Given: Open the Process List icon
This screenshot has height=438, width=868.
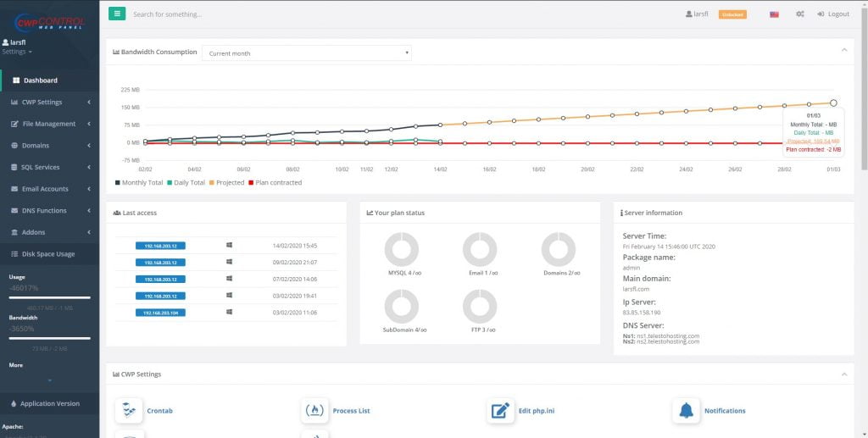Looking at the screenshot, I should click(315, 411).
